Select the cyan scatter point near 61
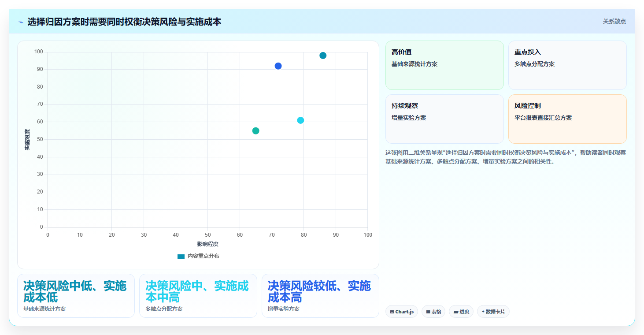The height and width of the screenshot is (335, 644). point(300,120)
